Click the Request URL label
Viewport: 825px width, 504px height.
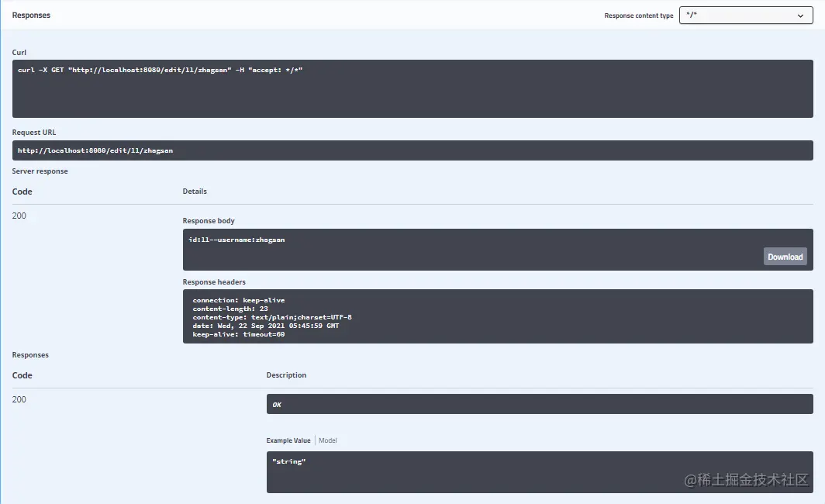[33, 132]
